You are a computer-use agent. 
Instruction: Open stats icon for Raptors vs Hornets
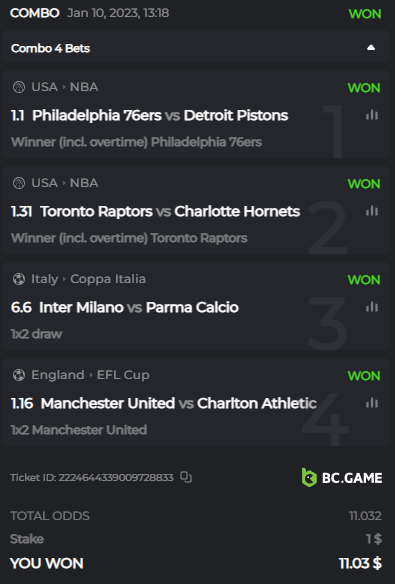coord(372,211)
